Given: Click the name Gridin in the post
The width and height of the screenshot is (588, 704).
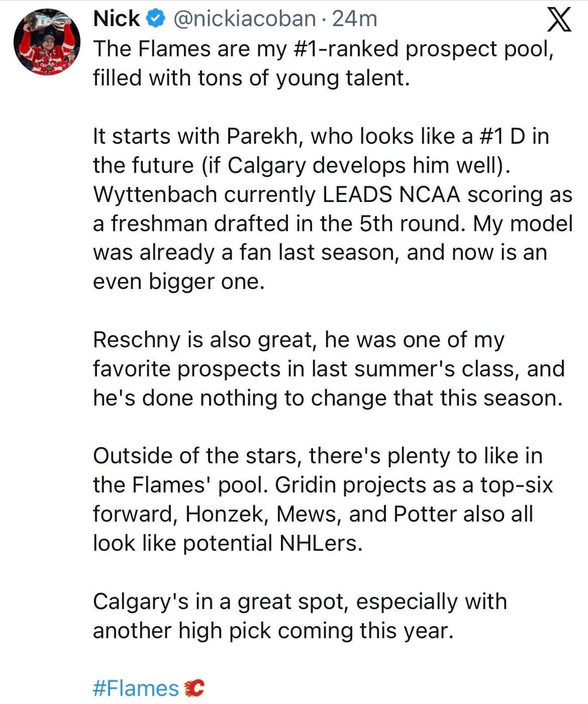Looking at the screenshot, I should pos(305,485).
